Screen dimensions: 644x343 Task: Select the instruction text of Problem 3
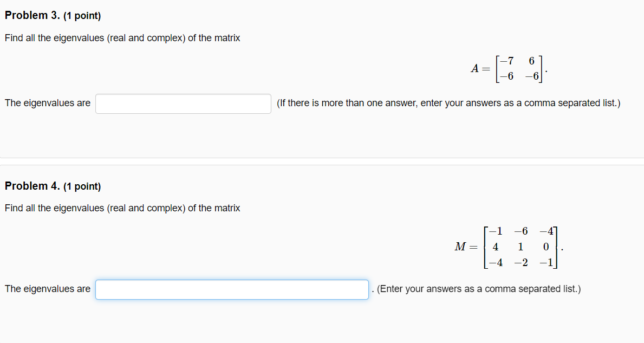coord(122,38)
